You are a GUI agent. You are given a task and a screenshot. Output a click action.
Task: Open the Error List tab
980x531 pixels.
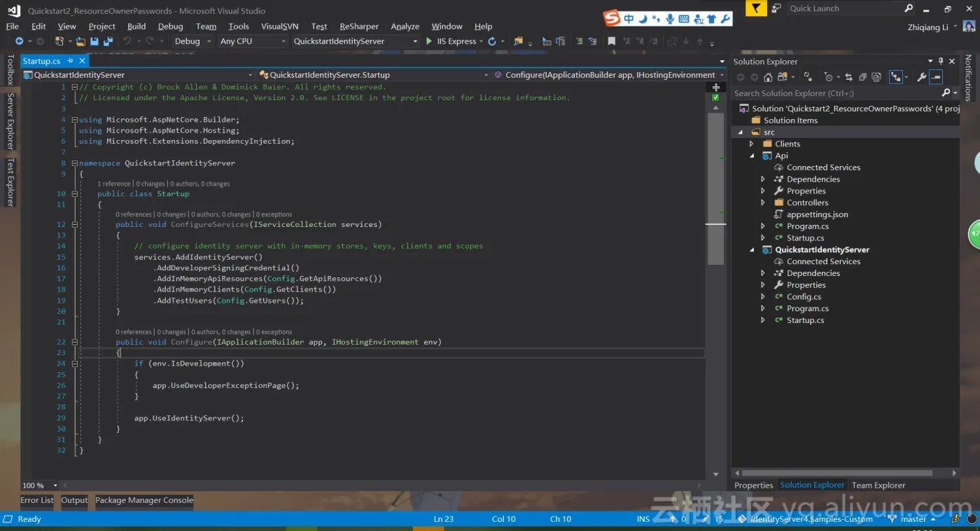[x=37, y=500]
